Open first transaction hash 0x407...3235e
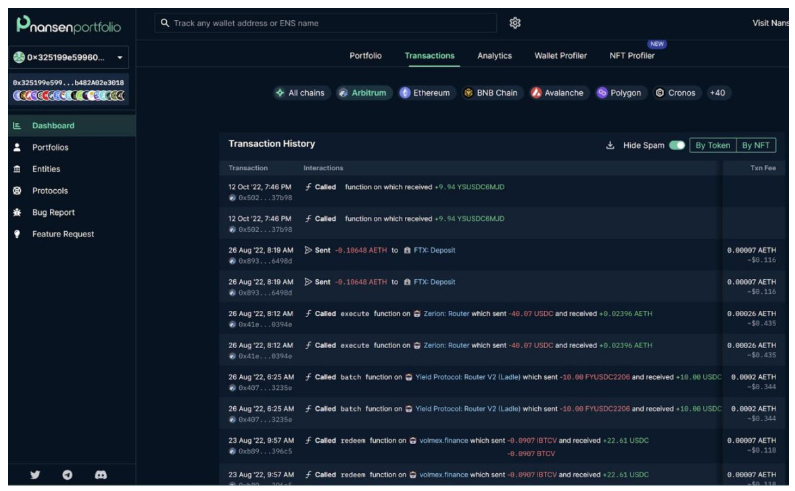795x491 pixels. click(265, 388)
